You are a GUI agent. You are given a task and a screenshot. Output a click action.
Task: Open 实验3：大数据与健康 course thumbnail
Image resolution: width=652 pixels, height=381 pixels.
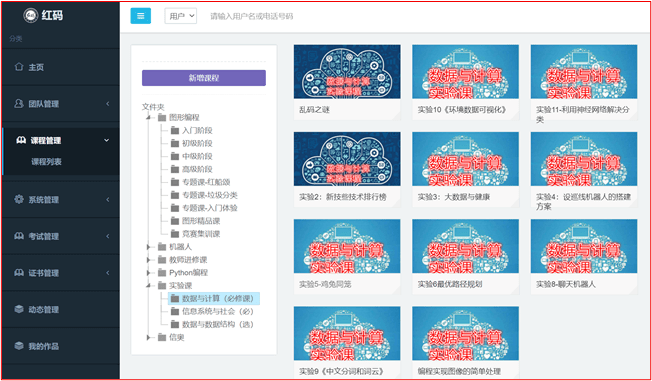[465, 159]
